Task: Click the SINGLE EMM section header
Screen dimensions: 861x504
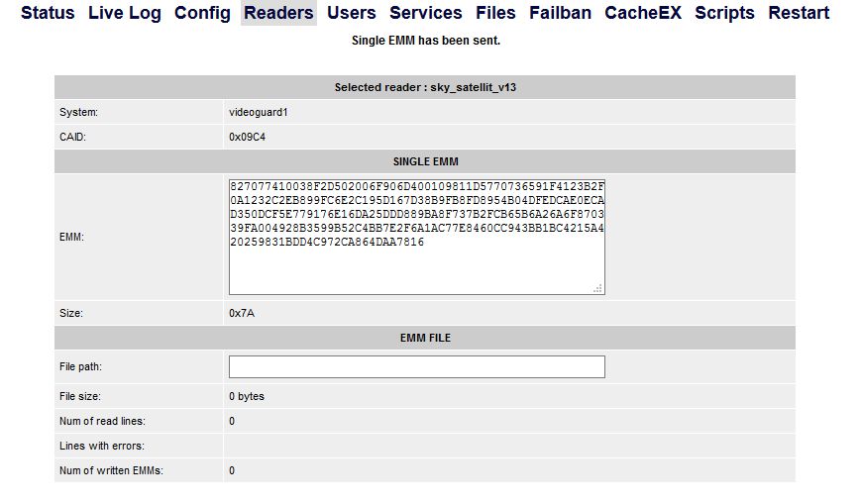Action: [x=425, y=161]
